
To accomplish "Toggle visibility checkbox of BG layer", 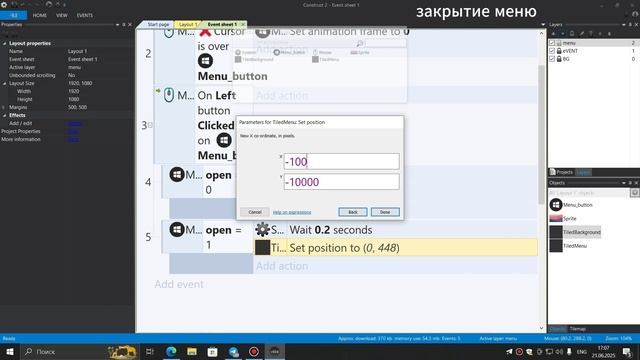I will 552,59.
